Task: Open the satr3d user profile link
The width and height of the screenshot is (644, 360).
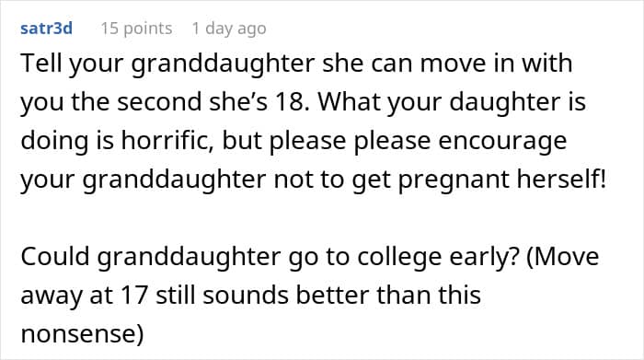Action: [x=46, y=29]
